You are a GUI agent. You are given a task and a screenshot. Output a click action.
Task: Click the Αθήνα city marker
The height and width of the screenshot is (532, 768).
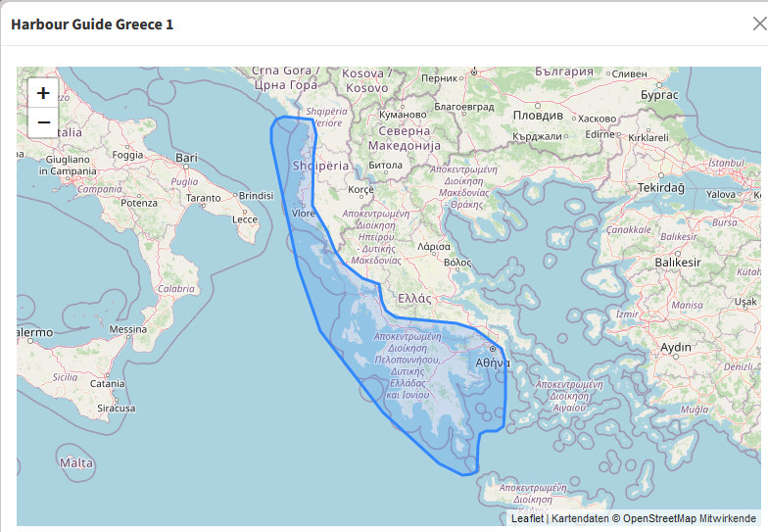point(492,348)
